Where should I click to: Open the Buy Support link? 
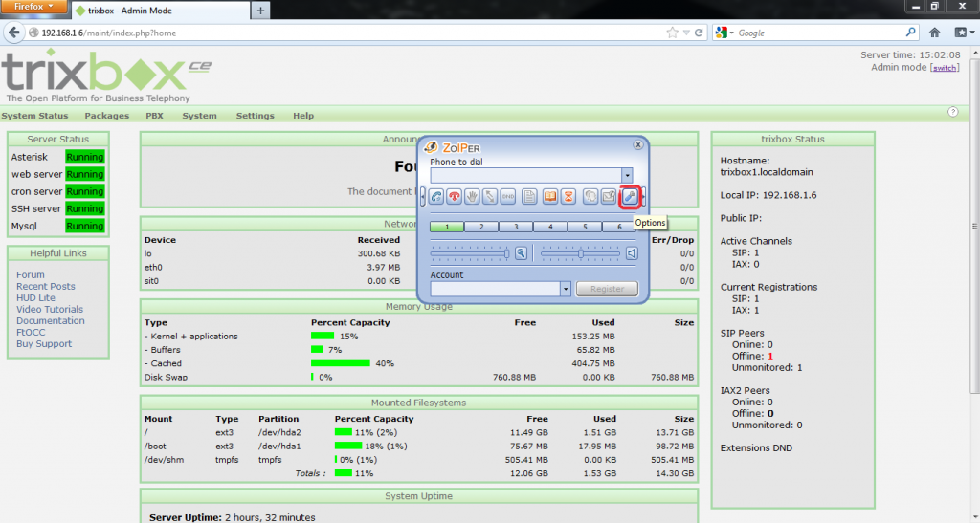(x=44, y=344)
